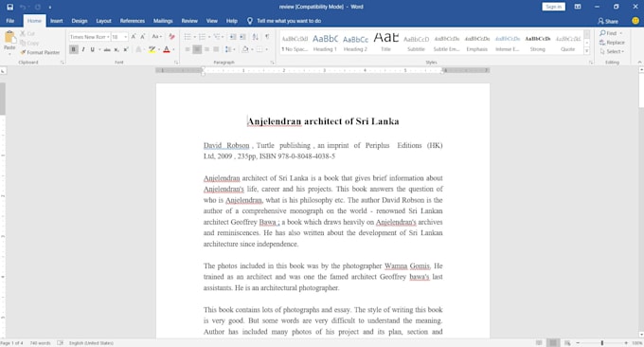Click the word count in status bar
Screen dimensions: 644x347
pos(40,343)
